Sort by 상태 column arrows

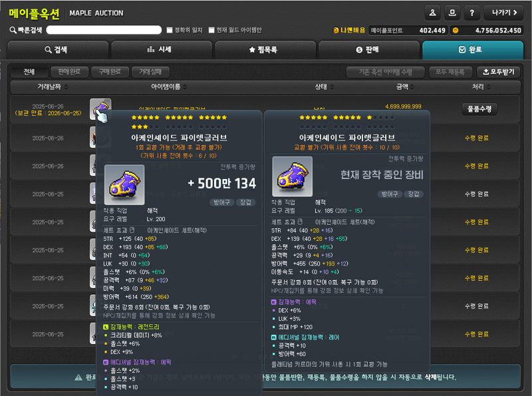(332, 87)
